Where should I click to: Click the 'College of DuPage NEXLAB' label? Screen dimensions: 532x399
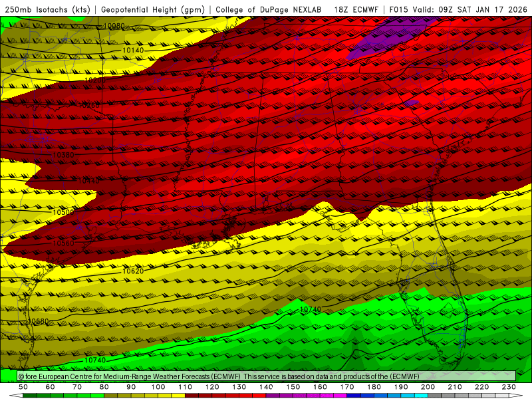coord(269,9)
